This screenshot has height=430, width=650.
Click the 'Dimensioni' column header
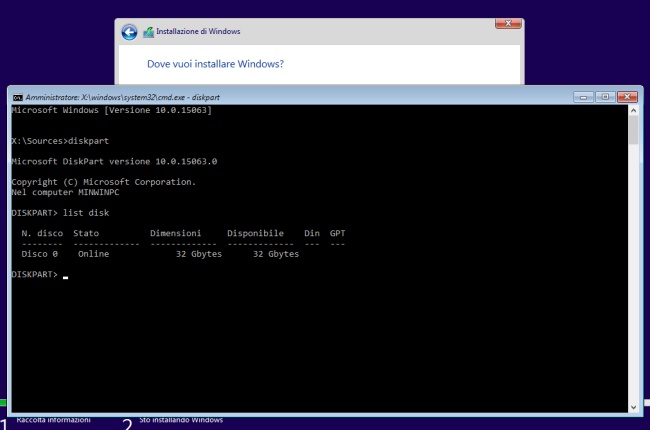176,233
